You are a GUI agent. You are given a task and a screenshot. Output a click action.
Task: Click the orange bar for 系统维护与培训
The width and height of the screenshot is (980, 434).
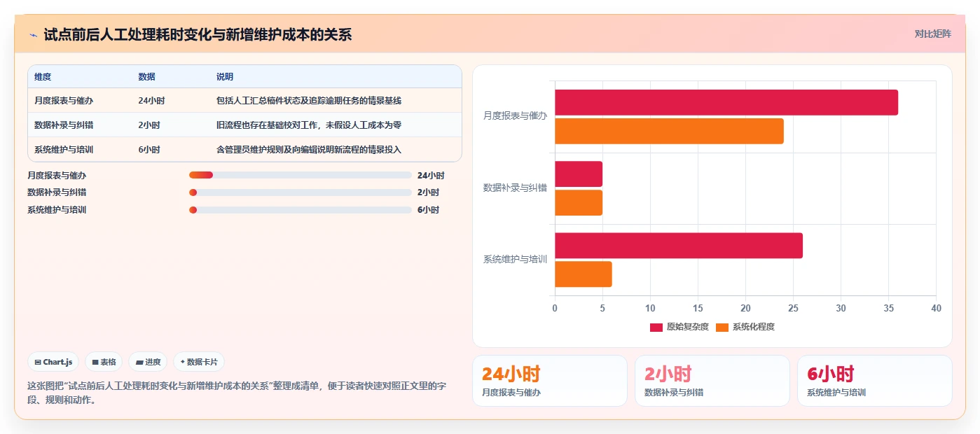pyautogui.click(x=584, y=274)
